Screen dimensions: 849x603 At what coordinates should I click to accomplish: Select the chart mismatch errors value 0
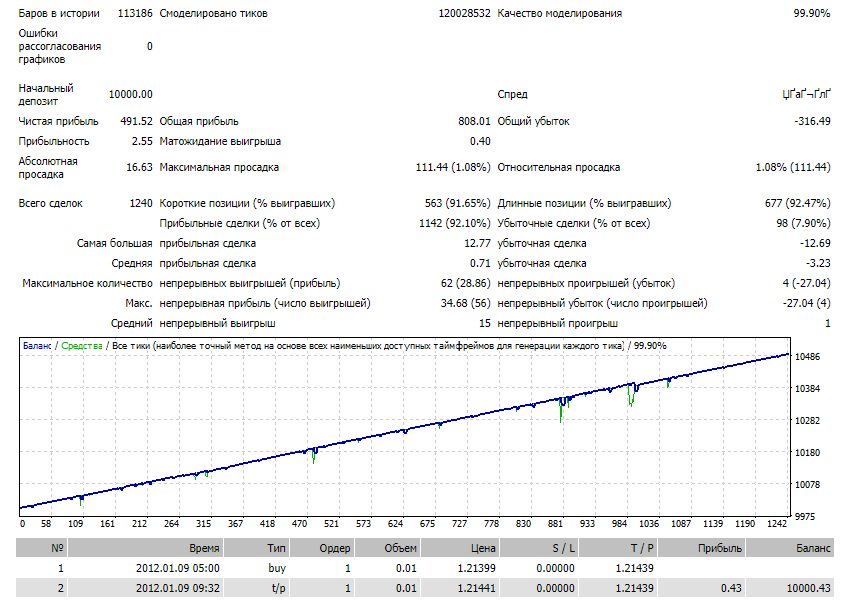click(149, 47)
